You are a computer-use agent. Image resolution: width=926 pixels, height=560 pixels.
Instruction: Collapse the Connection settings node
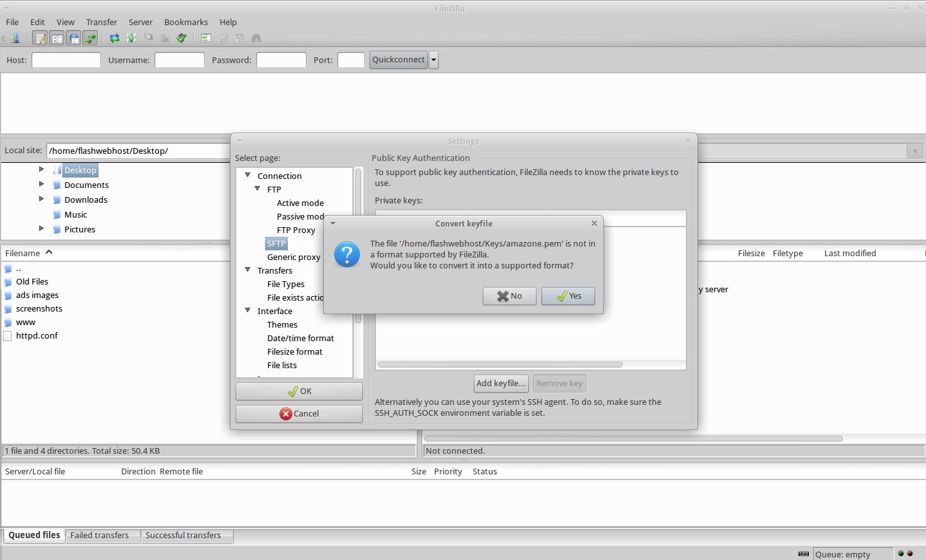point(247,175)
